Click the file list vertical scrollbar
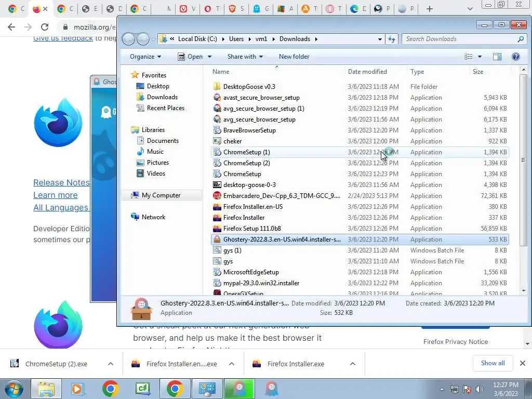This screenshot has height=399, width=532. 523,160
